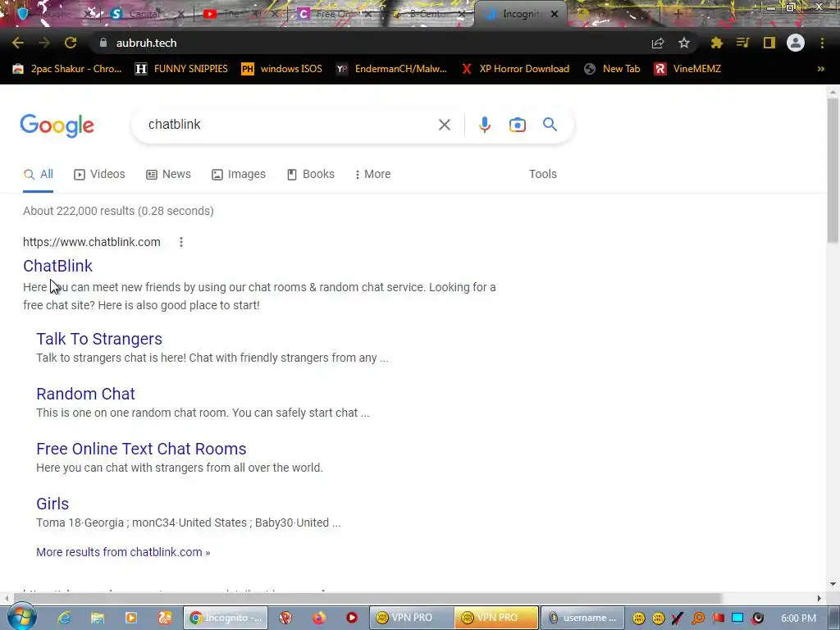
Task: Reload the page with the refresh icon
Action: coord(71,43)
